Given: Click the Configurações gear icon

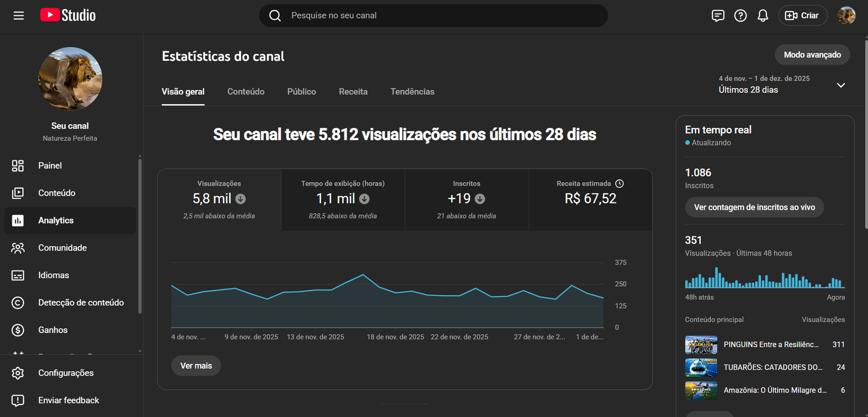Looking at the screenshot, I should [x=18, y=373].
